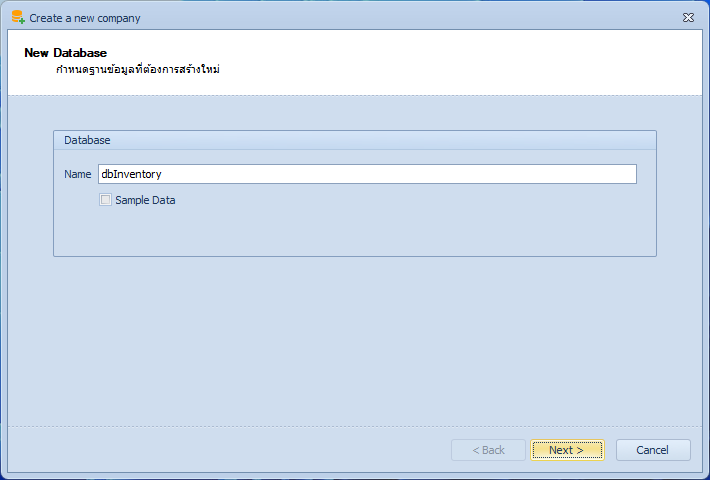Click the New Database heading text
Screen dimensions: 710x480
(x=66, y=53)
